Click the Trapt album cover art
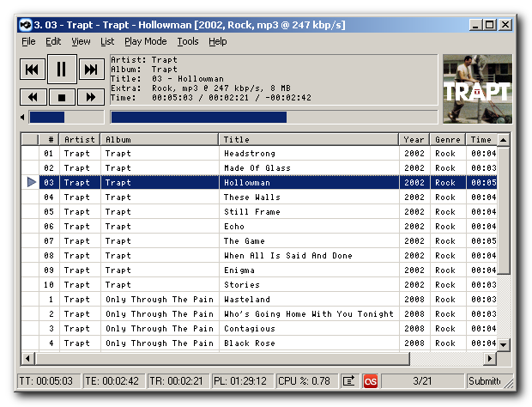This screenshot has width=532, height=407. pos(477,89)
